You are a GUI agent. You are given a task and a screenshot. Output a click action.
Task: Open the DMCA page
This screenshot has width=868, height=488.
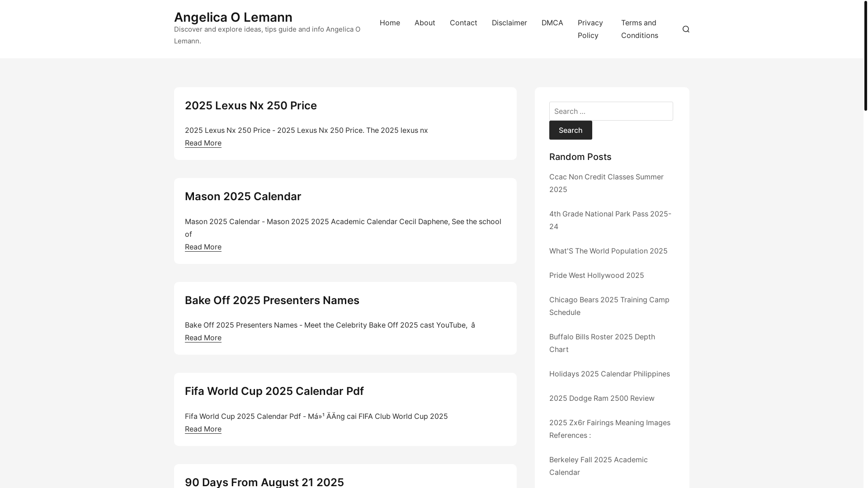(x=552, y=23)
